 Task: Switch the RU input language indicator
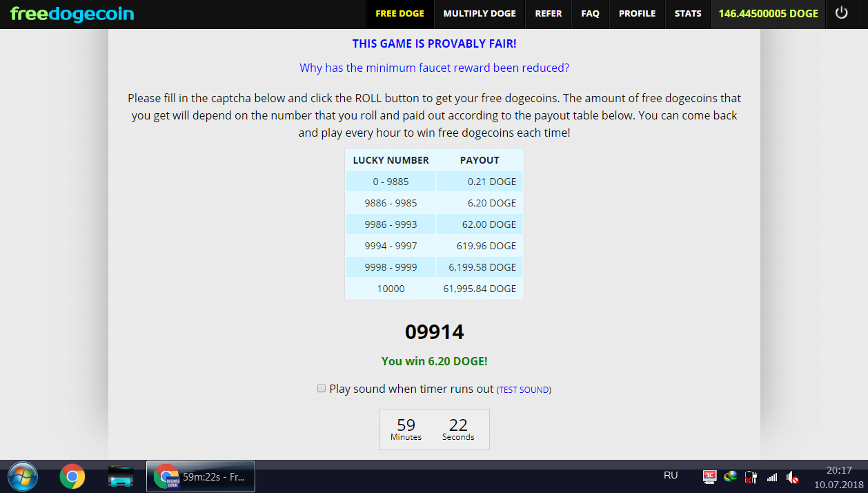(x=671, y=475)
